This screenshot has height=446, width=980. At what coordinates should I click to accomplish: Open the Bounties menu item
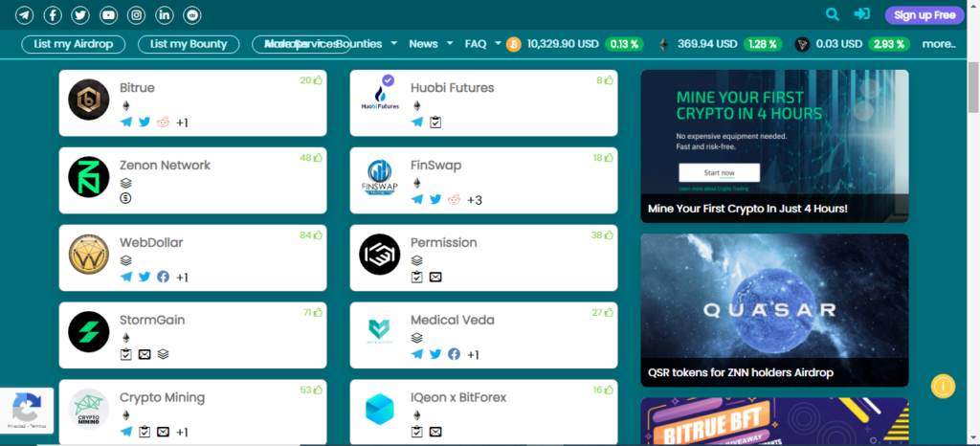[x=359, y=44]
